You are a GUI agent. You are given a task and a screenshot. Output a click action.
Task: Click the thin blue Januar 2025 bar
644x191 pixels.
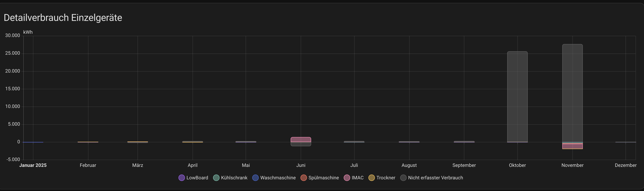pos(33,142)
